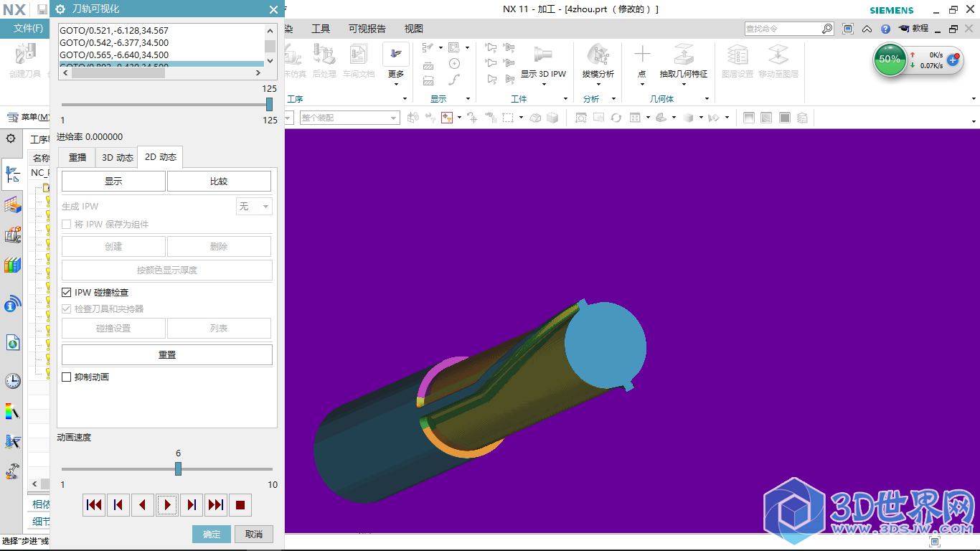980x551 pixels.
Task: Click the stop playback button
Action: coord(240,505)
